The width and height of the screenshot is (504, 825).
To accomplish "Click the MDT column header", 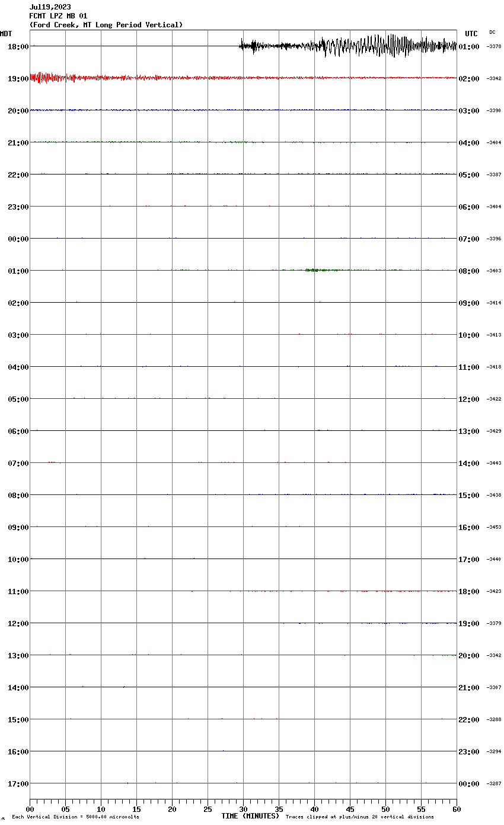I will (6, 34).
